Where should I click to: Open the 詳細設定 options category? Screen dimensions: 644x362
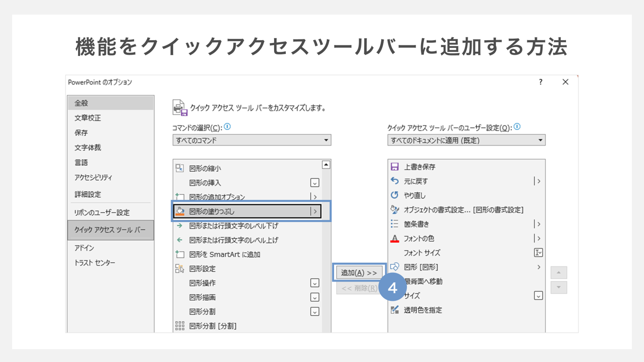tap(111, 194)
